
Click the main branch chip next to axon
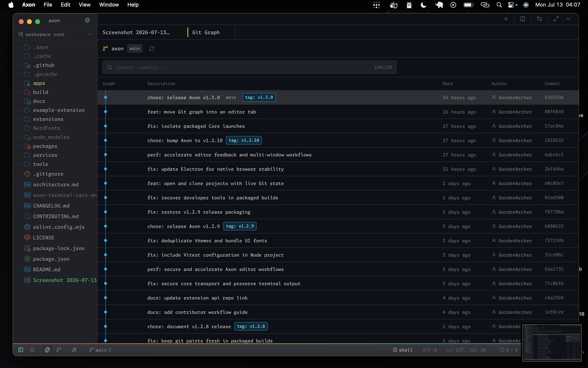[x=135, y=49]
